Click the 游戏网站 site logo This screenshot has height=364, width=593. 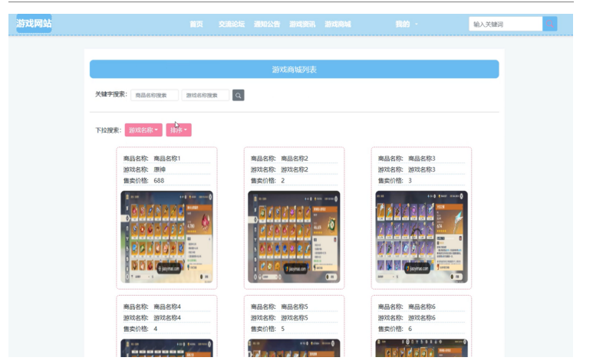click(34, 24)
